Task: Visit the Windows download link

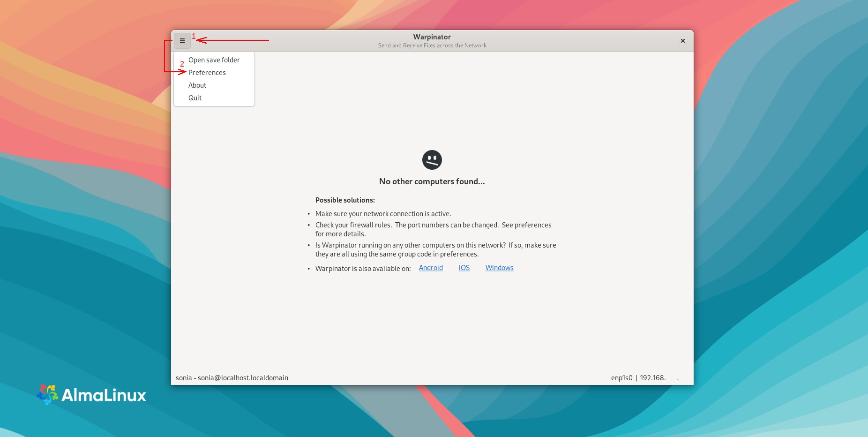Action: pyautogui.click(x=499, y=268)
